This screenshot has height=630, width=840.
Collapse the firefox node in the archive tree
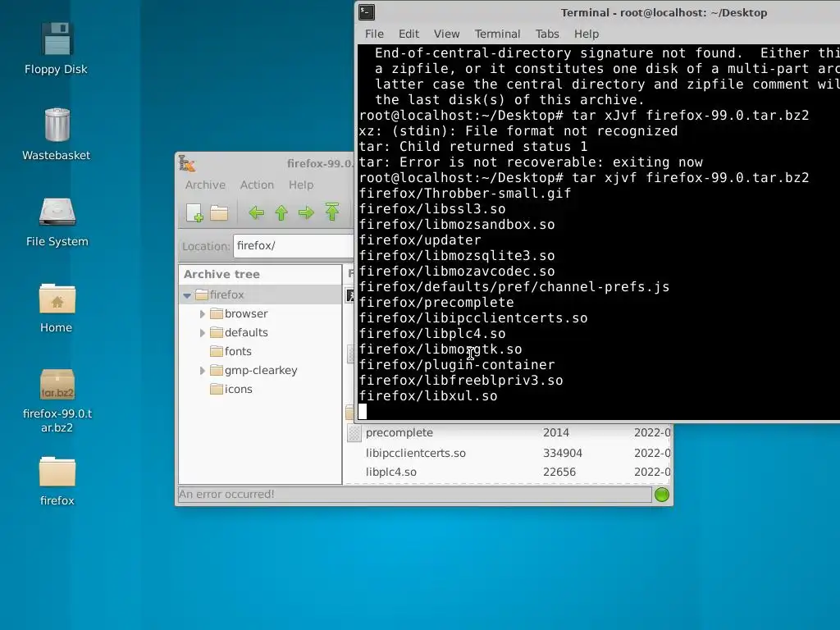pos(187,295)
